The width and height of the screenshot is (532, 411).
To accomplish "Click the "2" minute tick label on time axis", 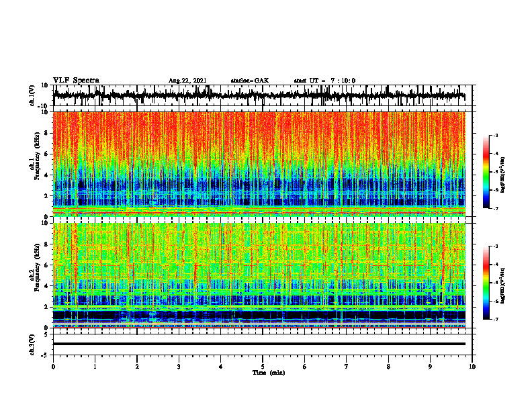I will click(137, 367).
